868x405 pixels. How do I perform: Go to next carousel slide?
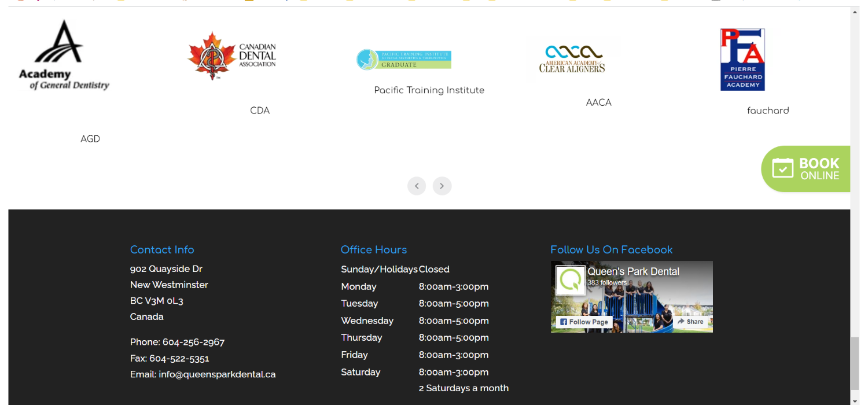click(x=442, y=186)
